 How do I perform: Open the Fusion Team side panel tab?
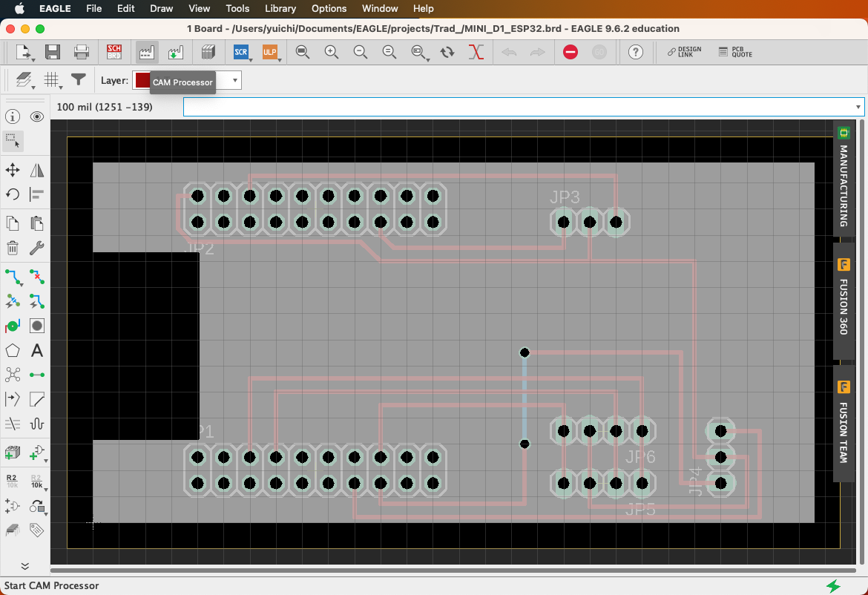[x=843, y=424]
